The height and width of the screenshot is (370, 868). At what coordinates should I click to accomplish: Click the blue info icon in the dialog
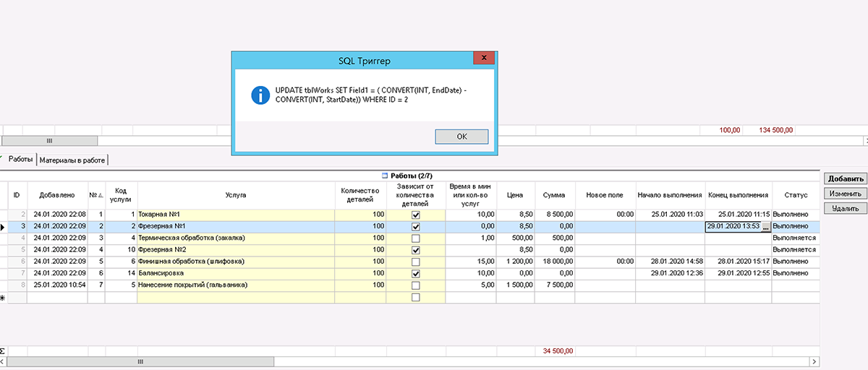pos(260,95)
